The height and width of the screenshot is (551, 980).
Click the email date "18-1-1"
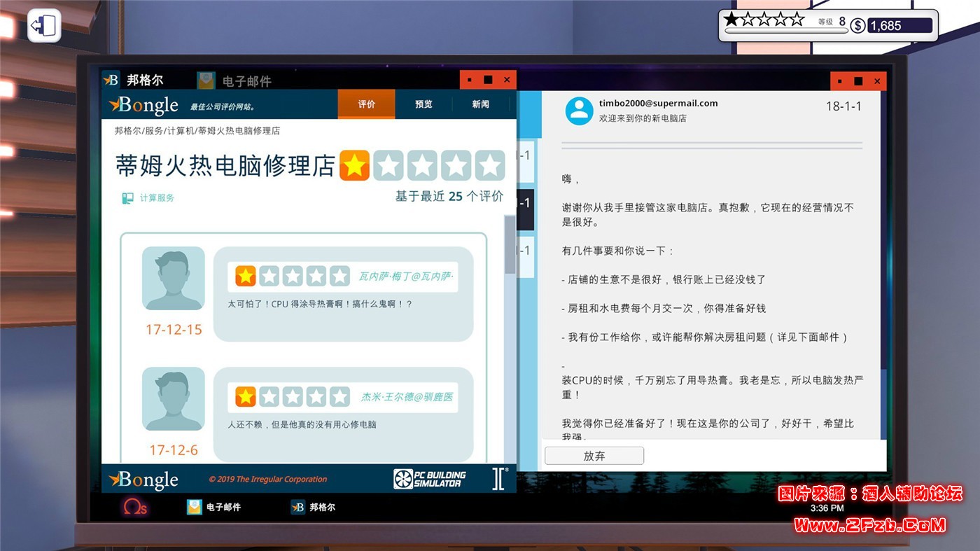click(843, 106)
